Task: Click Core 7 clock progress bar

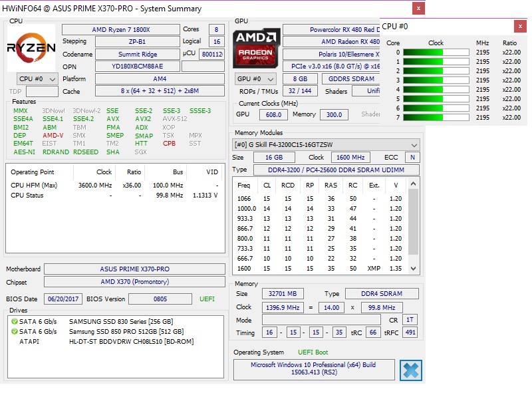Action: click(436, 118)
